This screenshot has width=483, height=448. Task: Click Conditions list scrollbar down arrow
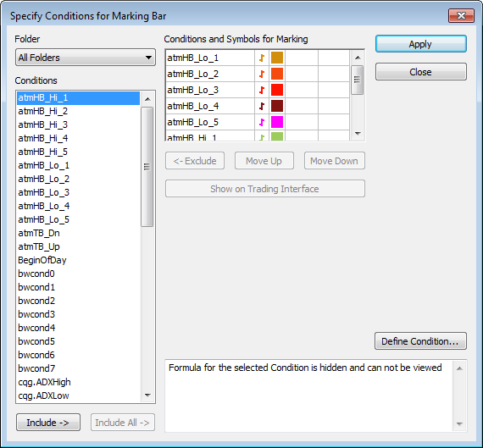[147, 395]
